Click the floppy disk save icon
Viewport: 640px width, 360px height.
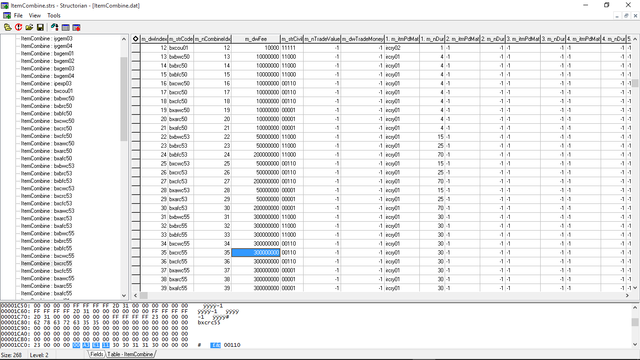point(40,27)
